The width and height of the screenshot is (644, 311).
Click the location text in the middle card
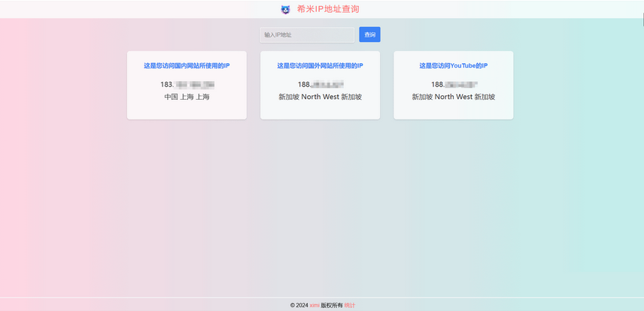point(320,97)
